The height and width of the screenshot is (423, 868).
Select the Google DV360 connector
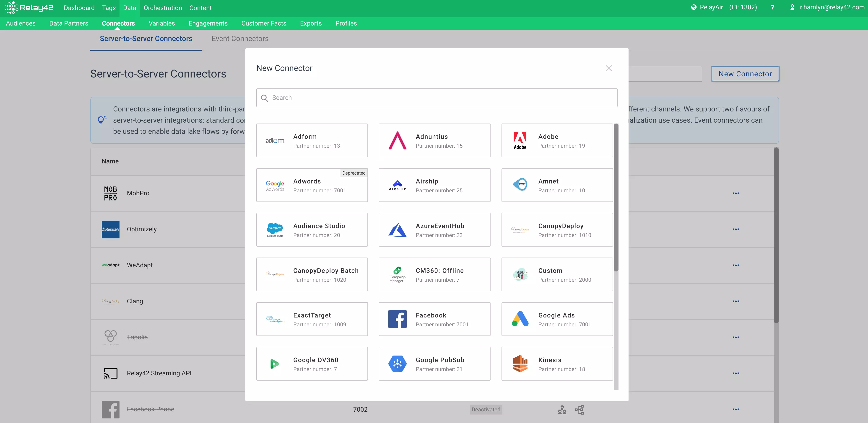pyautogui.click(x=312, y=364)
